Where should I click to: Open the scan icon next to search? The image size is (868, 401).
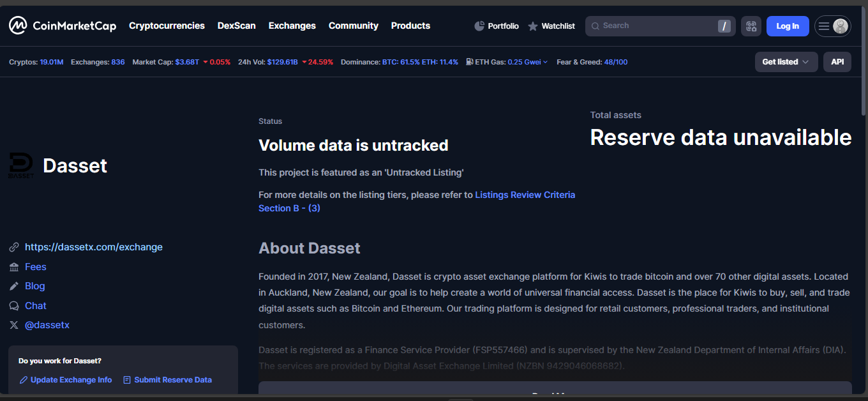click(751, 26)
